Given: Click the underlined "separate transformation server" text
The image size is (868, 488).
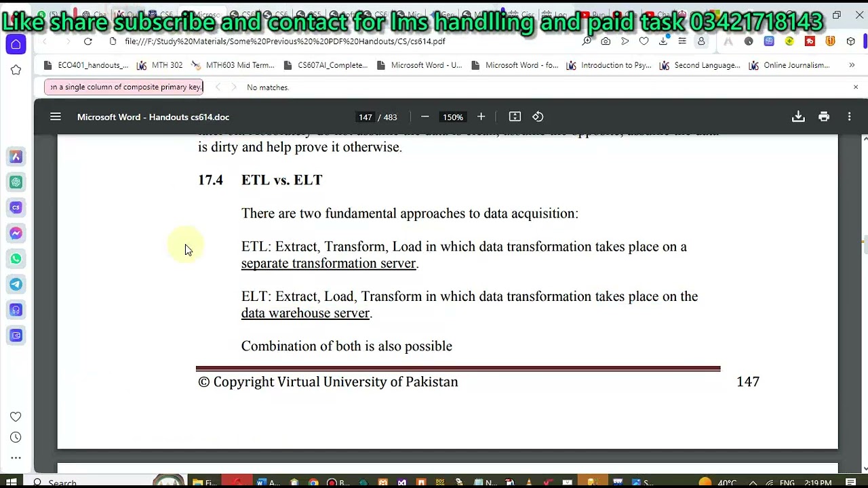Looking at the screenshot, I should click(x=328, y=264).
